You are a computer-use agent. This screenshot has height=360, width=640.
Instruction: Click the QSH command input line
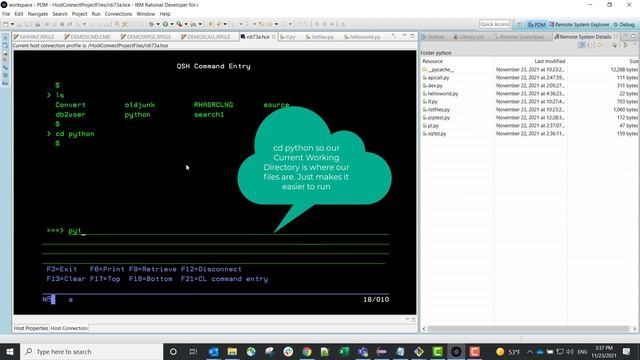229,231
